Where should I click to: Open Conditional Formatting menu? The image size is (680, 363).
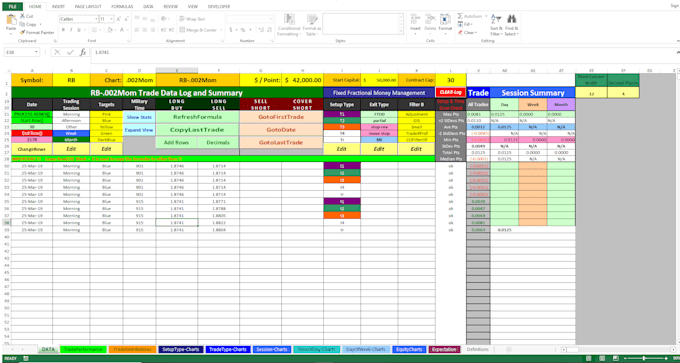(289, 25)
